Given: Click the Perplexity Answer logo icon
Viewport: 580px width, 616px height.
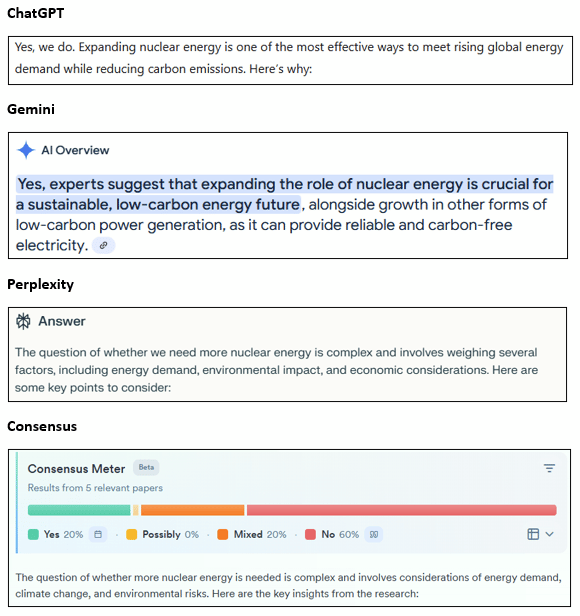Looking at the screenshot, I should [23, 321].
